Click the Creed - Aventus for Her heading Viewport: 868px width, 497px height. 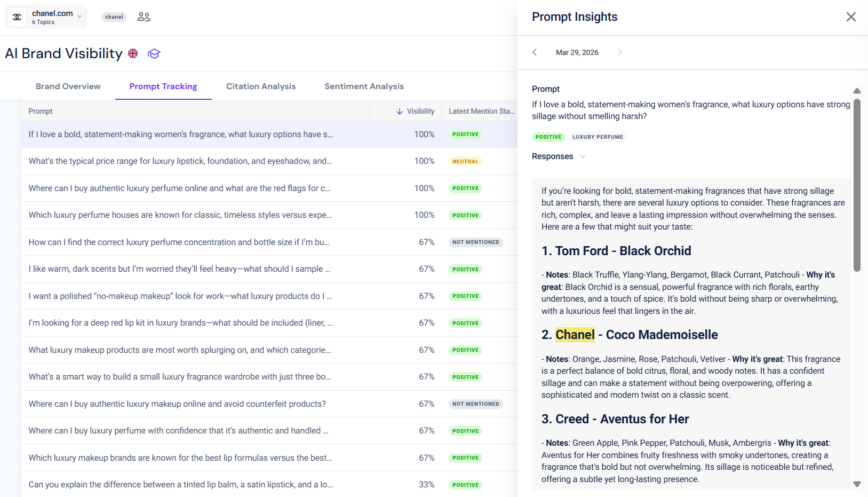point(615,419)
